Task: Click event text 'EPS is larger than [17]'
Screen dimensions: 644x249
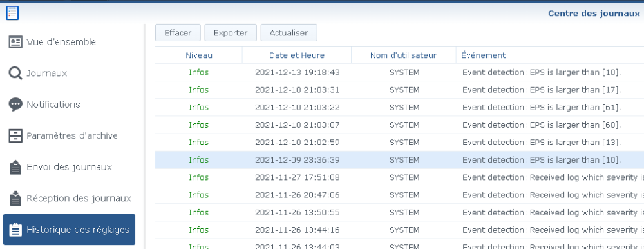Action: pos(575,90)
